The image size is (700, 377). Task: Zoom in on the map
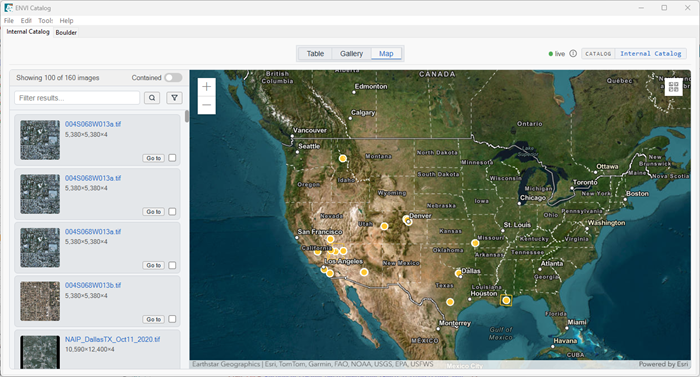207,87
